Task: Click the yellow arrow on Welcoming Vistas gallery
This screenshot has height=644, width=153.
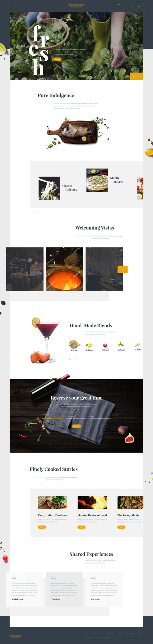Action: pos(123,269)
